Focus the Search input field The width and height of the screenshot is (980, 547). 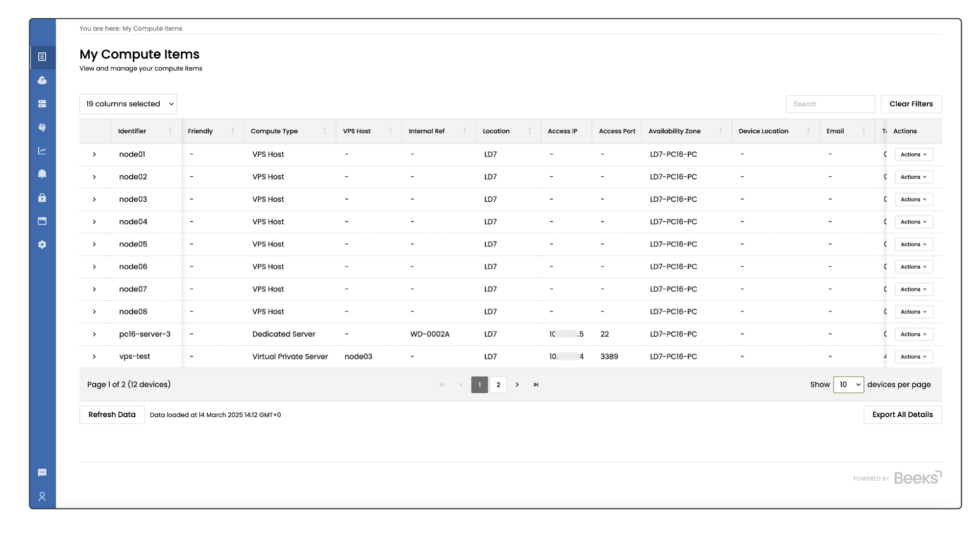830,104
